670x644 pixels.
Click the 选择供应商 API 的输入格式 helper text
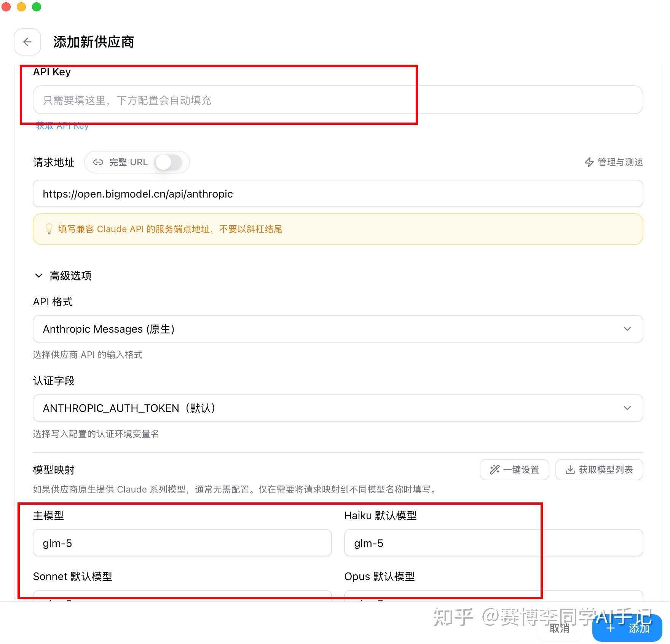(x=88, y=355)
